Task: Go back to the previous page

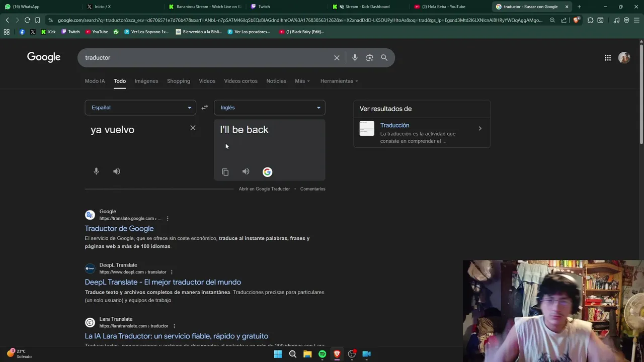Action: [x=7, y=20]
